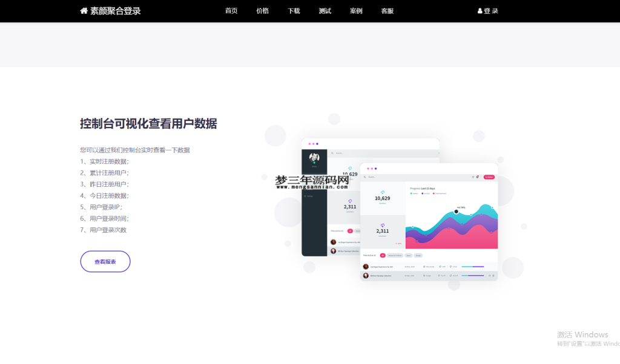Click the download icon on the Bill Burr row

[x=489, y=276]
